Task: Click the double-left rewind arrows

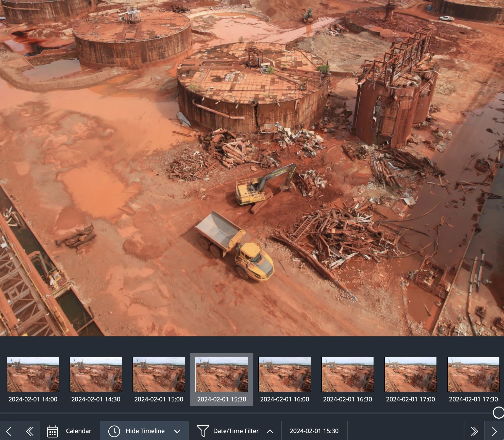Action: (x=30, y=431)
